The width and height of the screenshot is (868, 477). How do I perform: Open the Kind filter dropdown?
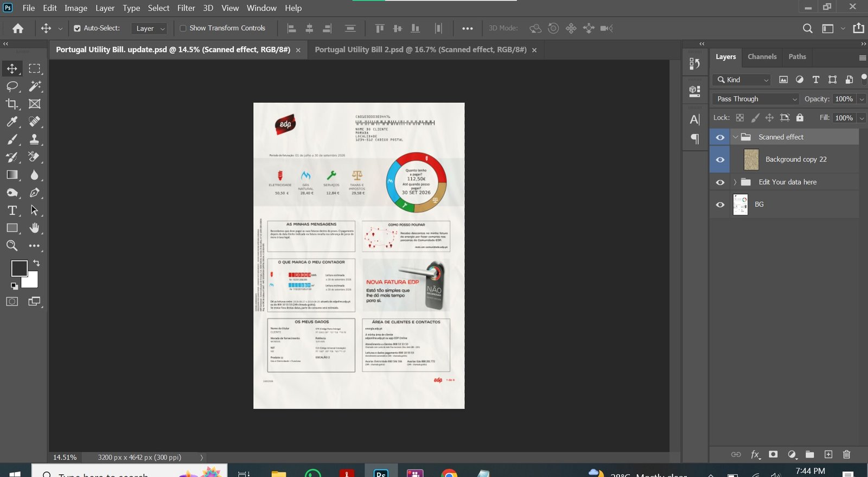click(x=741, y=80)
